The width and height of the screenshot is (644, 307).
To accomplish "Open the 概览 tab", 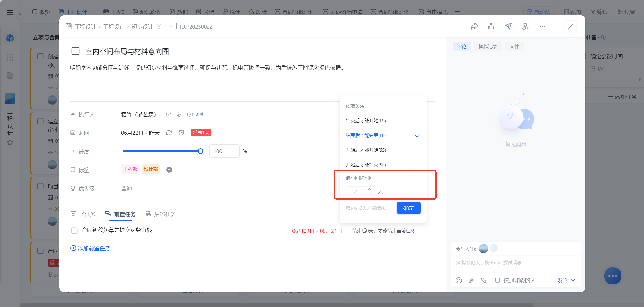I will pos(41,12).
